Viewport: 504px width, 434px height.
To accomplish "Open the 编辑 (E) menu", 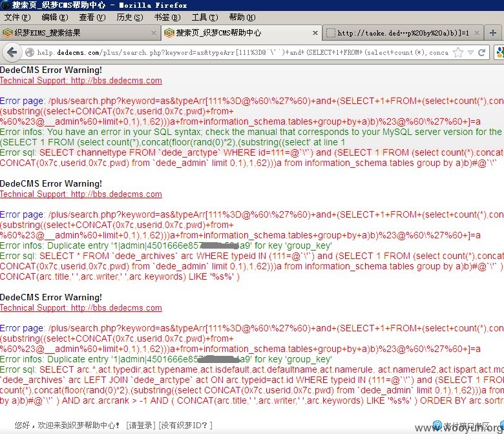I will [x=55, y=17].
